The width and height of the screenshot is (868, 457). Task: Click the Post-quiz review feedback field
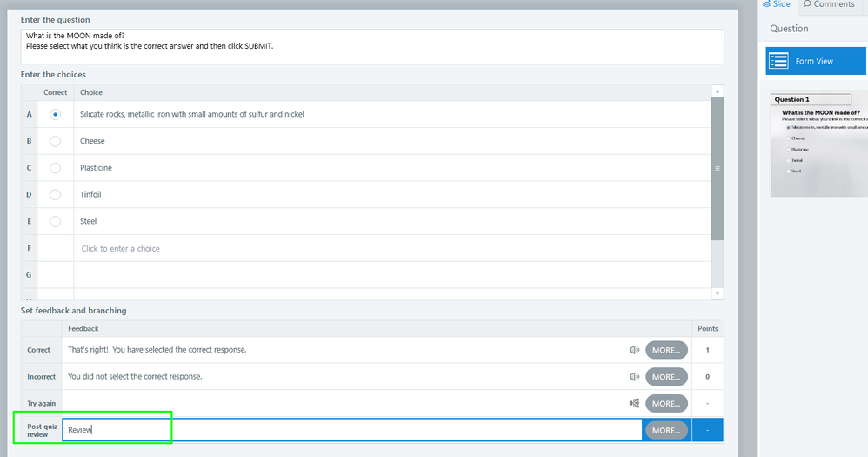click(x=352, y=430)
